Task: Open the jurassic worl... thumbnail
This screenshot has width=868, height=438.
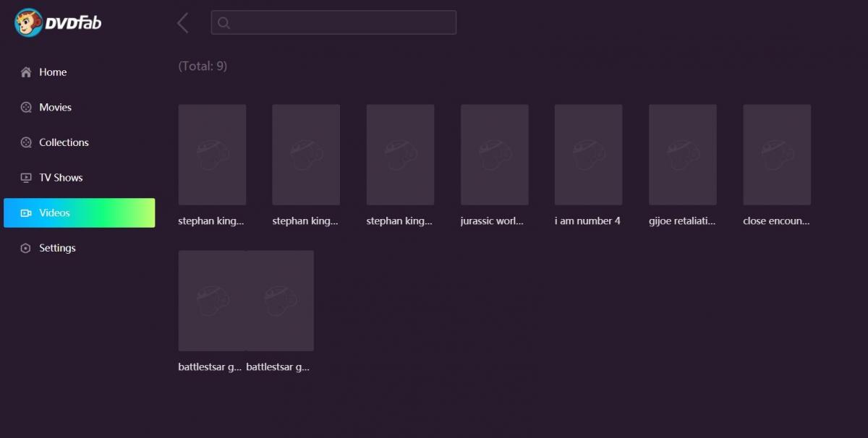Action: pos(495,155)
